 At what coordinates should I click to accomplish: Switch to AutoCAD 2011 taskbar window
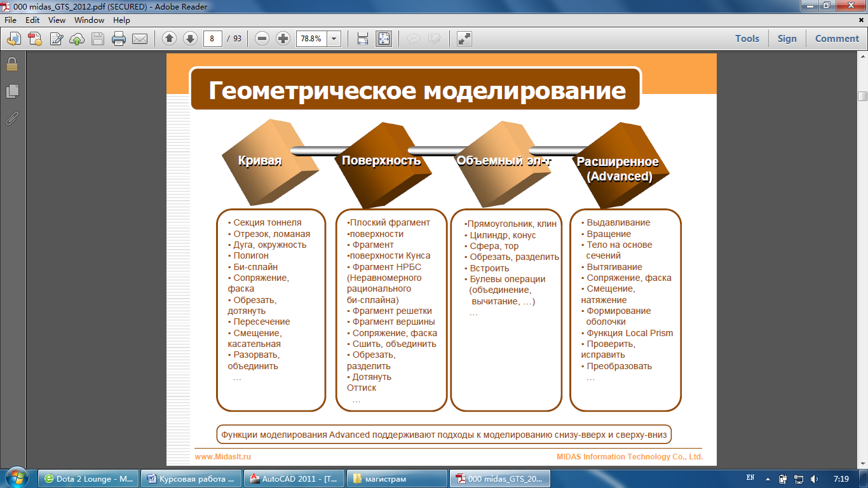tap(294, 478)
